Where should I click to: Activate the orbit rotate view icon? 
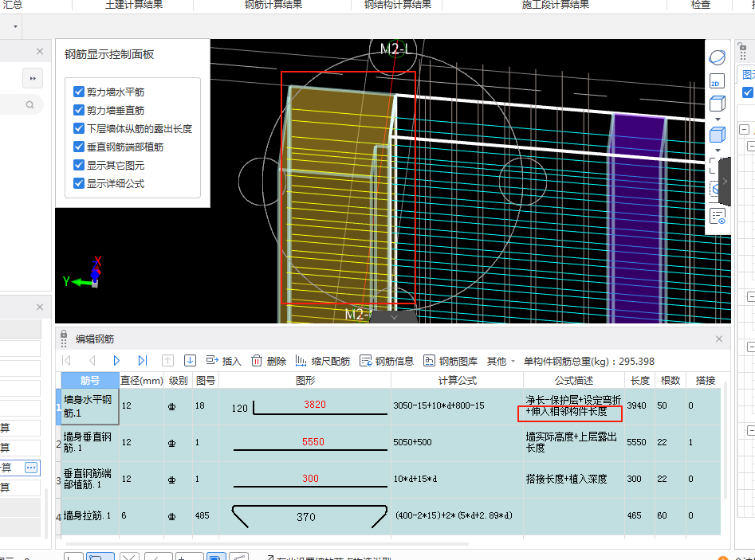[717, 57]
